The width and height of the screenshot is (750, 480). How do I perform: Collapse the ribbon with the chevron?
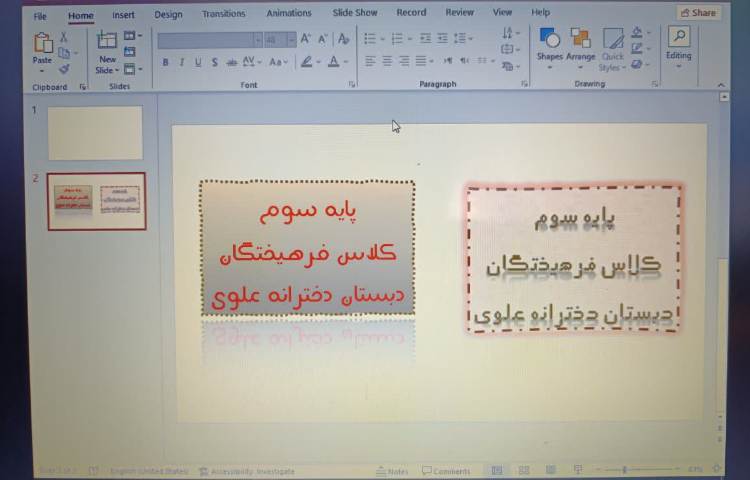click(721, 85)
